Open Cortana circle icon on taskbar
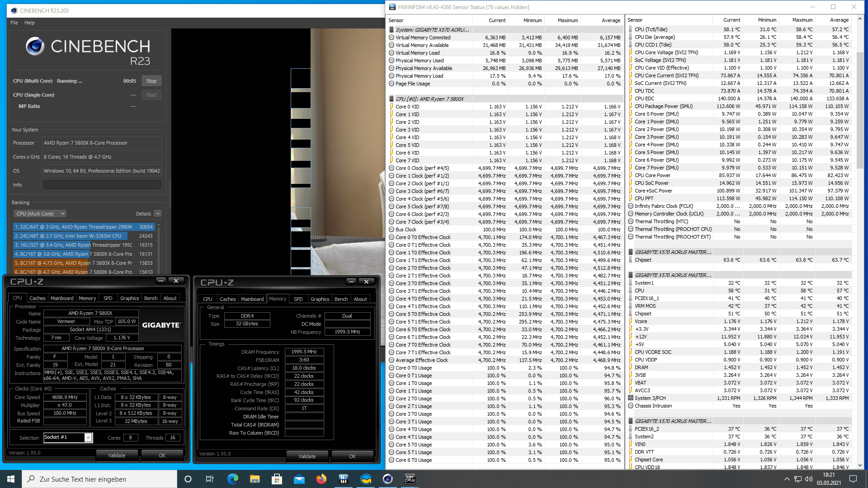868x488 pixels. 188,479
